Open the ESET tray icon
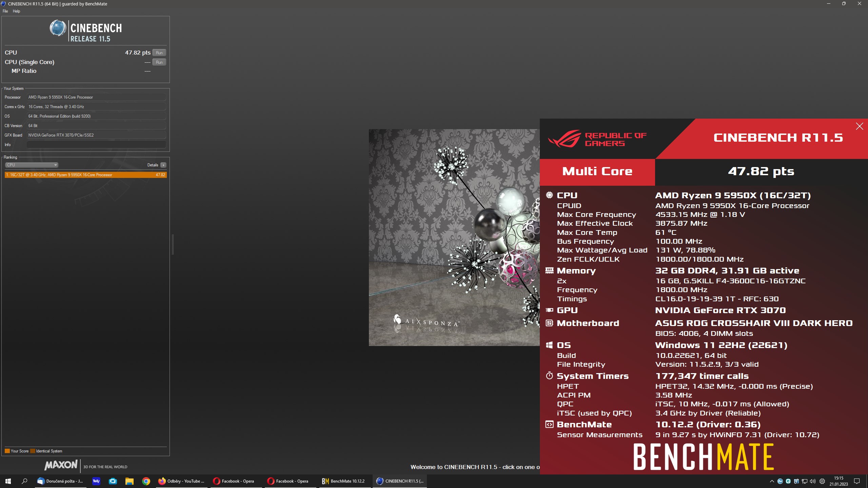 click(788, 481)
